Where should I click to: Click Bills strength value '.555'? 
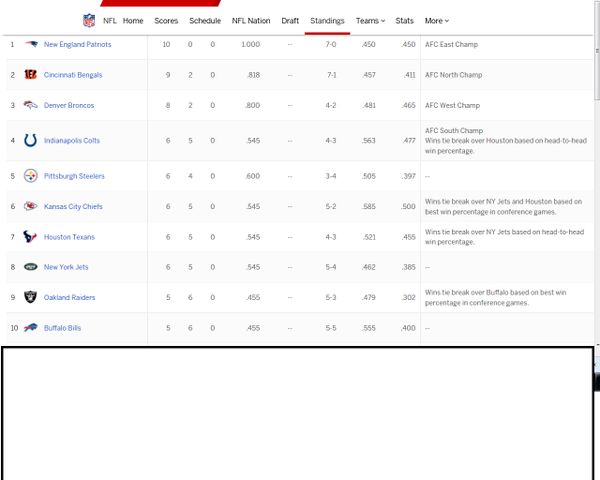368,328
